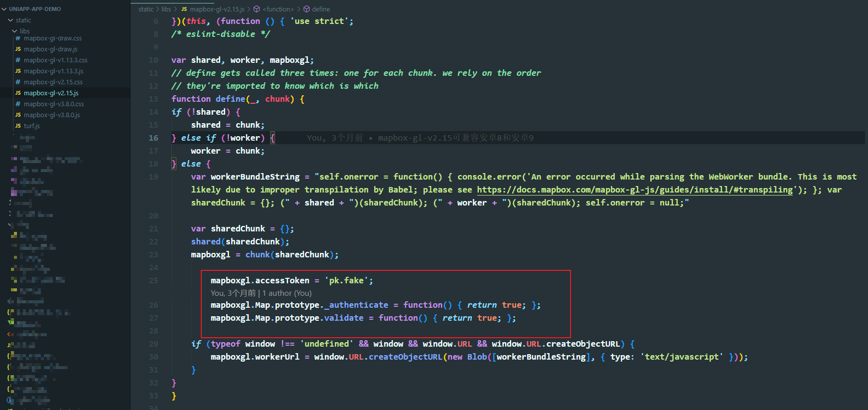This screenshot has width=868, height=410.
Task: Place cursor on 'mapboxgl = chunk(sharedChunk)' line
Action: [265, 254]
